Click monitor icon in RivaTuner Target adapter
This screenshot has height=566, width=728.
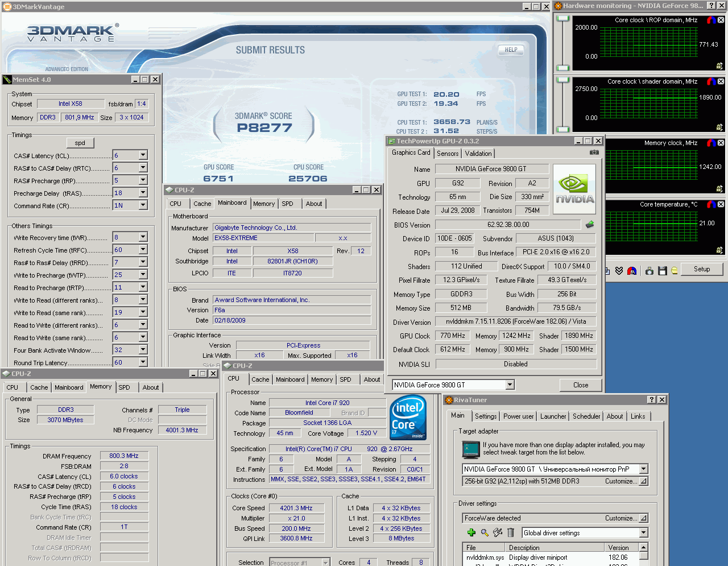coord(471,449)
